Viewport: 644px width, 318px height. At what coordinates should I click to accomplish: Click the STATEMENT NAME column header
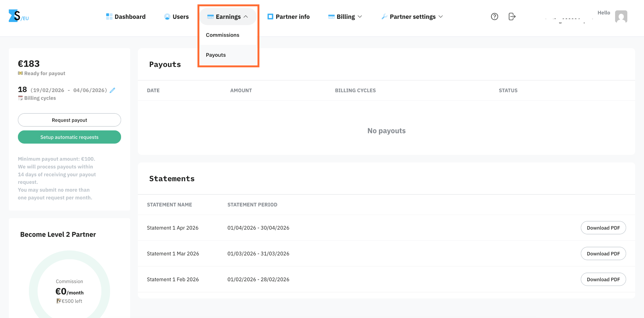[x=169, y=205]
